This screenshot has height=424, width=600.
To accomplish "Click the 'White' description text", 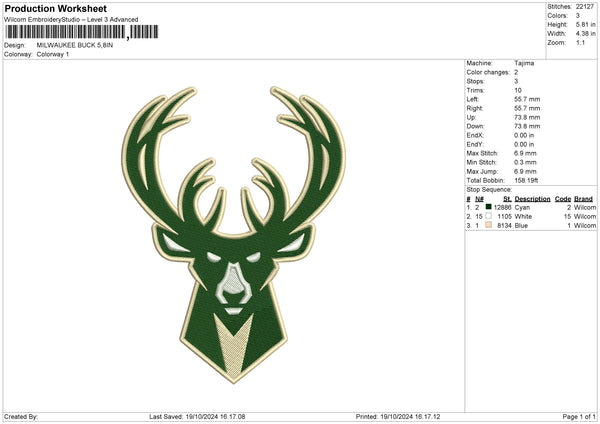I will coord(523,216).
